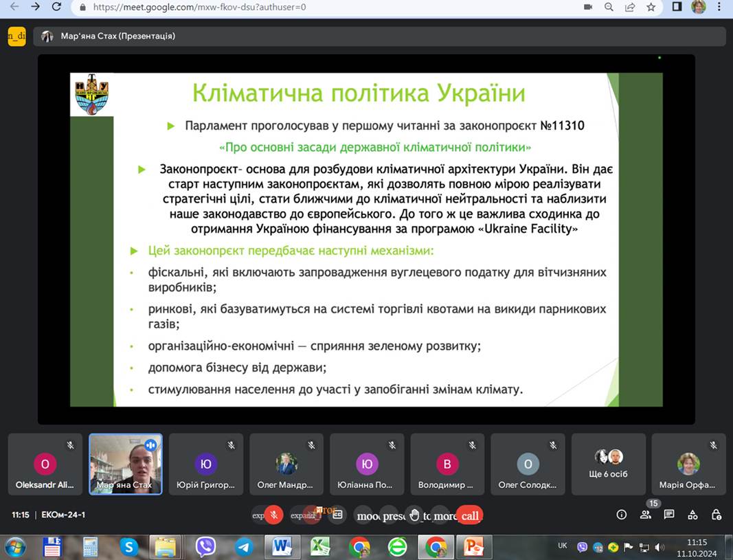The image size is (733, 560).
Task: Leave the call with the red call button
Action: coord(470,514)
